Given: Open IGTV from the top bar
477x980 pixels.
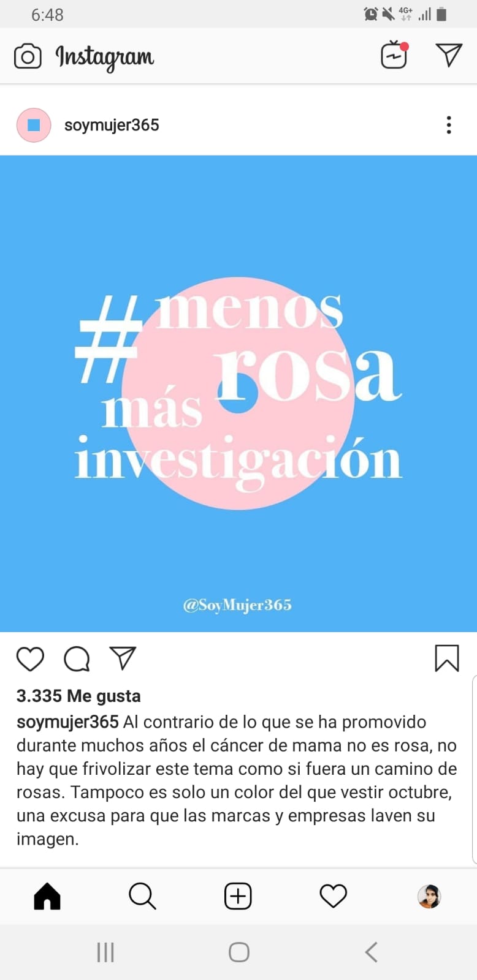Looking at the screenshot, I should coord(394,55).
